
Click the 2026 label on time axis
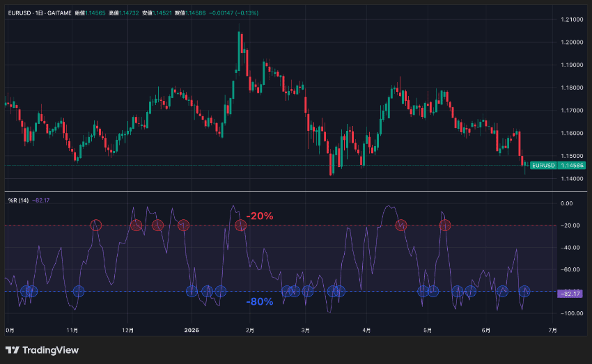[192, 330]
